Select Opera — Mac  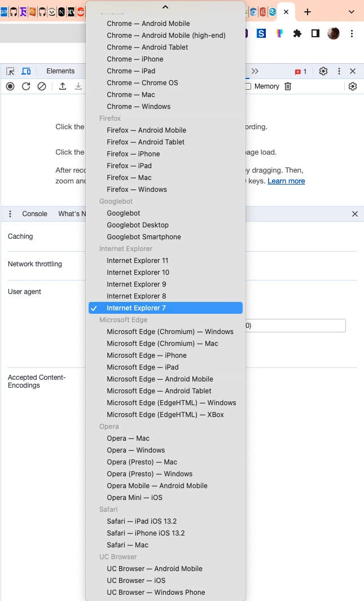pos(165,439)
